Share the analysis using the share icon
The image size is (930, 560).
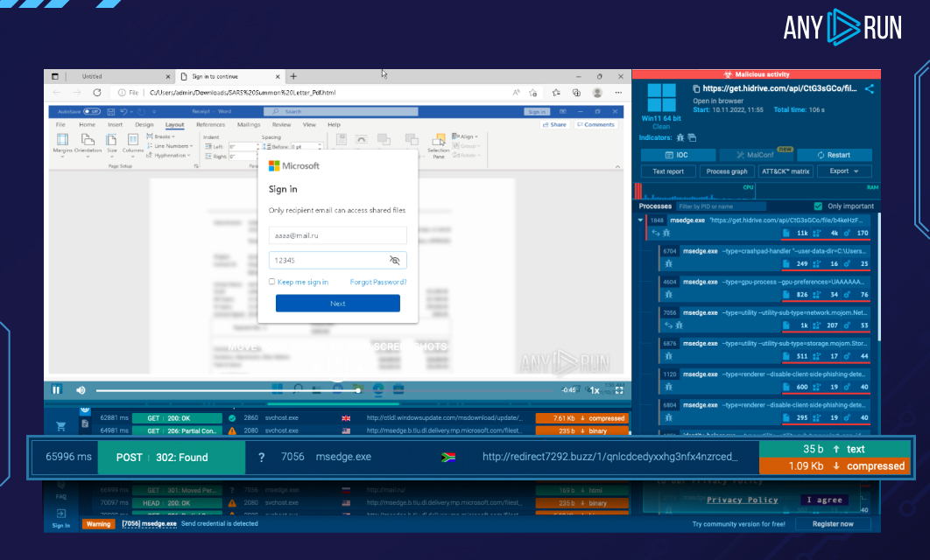click(870, 89)
